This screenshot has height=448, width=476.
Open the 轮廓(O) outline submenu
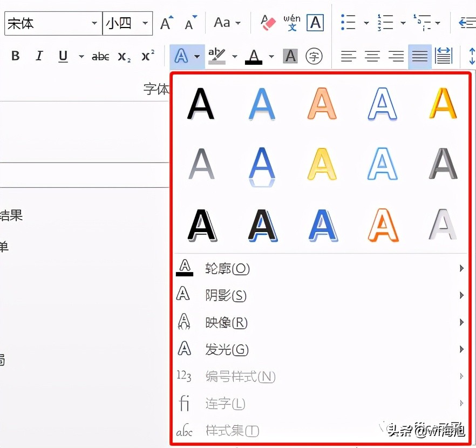[227, 268]
